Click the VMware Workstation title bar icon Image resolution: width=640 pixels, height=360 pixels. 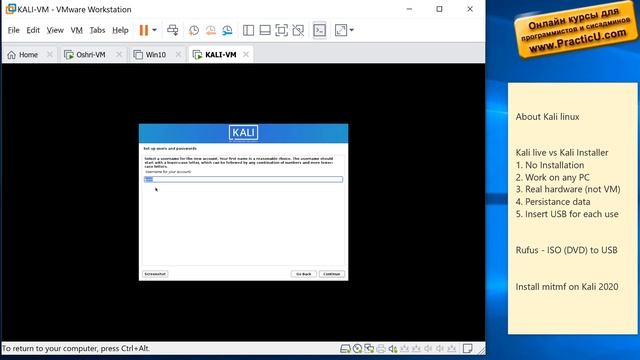[x=11, y=9]
